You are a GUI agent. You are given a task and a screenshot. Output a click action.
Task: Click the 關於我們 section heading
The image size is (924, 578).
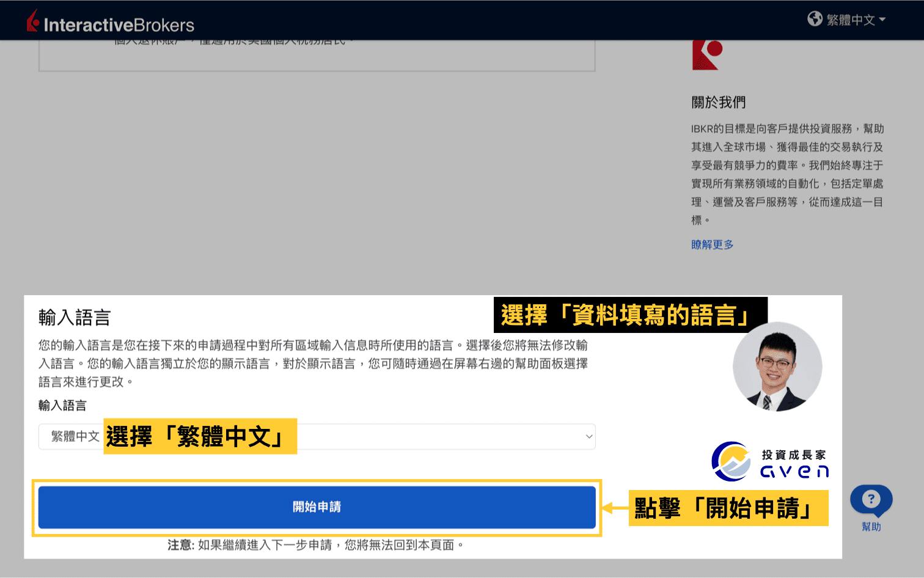coord(719,102)
